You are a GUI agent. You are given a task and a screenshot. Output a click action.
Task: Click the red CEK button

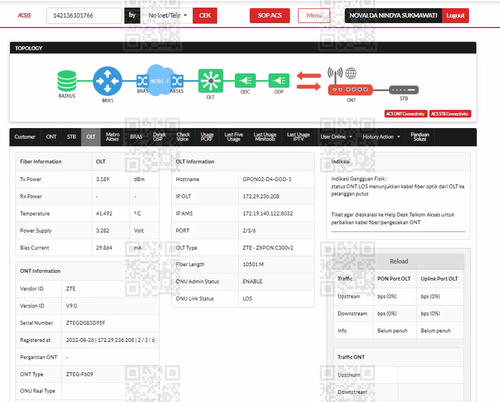(x=205, y=15)
